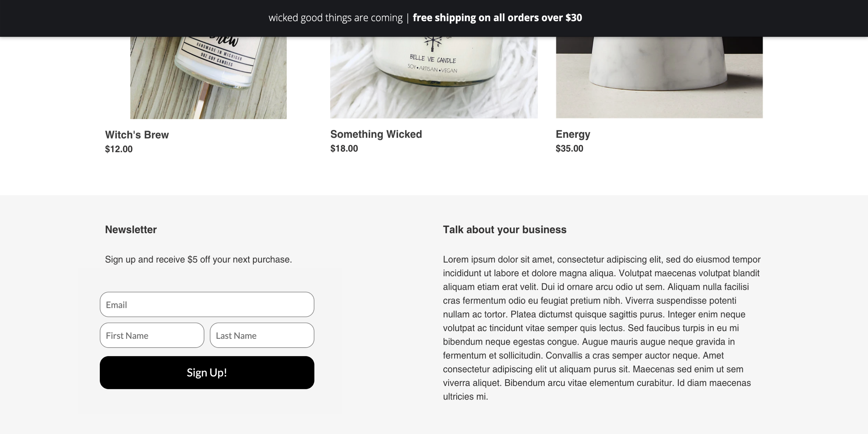
Task: Click the Energy product title
Action: click(573, 134)
